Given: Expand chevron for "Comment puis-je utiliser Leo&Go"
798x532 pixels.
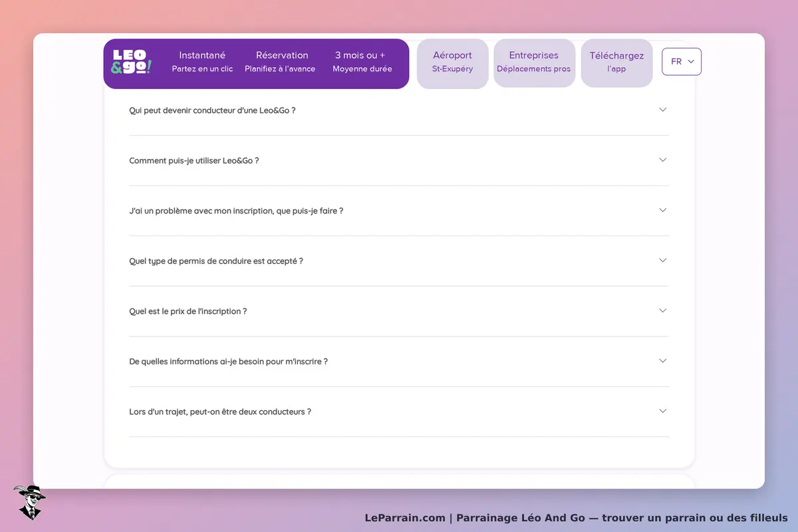Looking at the screenshot, I should tap(662, 160).
